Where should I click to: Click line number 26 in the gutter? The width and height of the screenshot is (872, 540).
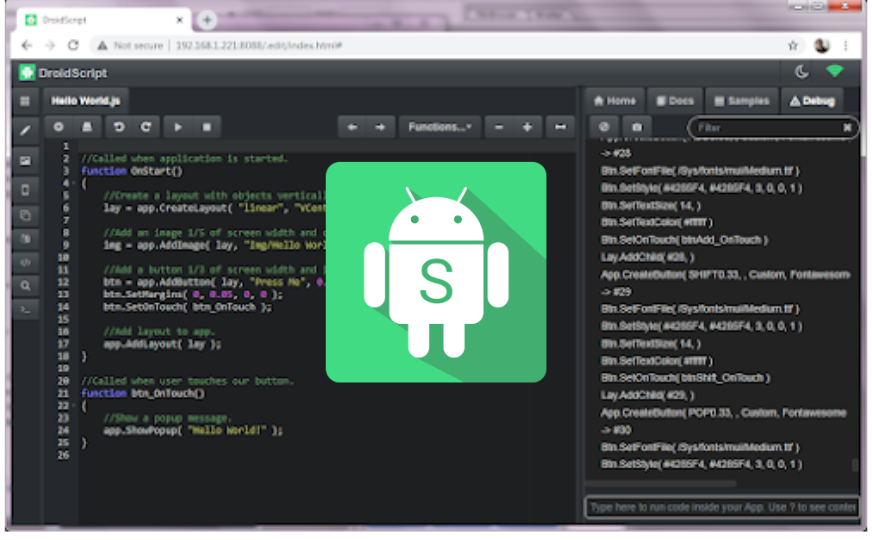pyautogui.click(x=63, y=455)
